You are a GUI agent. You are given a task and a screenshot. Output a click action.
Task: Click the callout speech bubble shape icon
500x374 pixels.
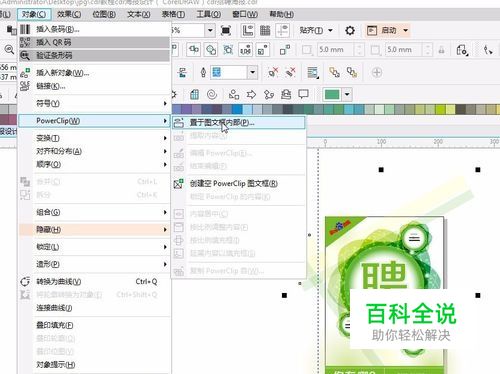pos(303,95)
